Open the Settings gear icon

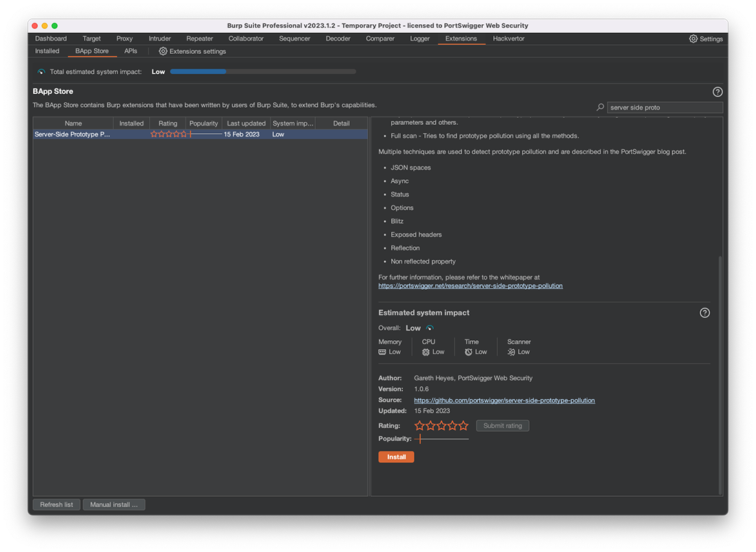pyautogui.click(x=693, y=39)
